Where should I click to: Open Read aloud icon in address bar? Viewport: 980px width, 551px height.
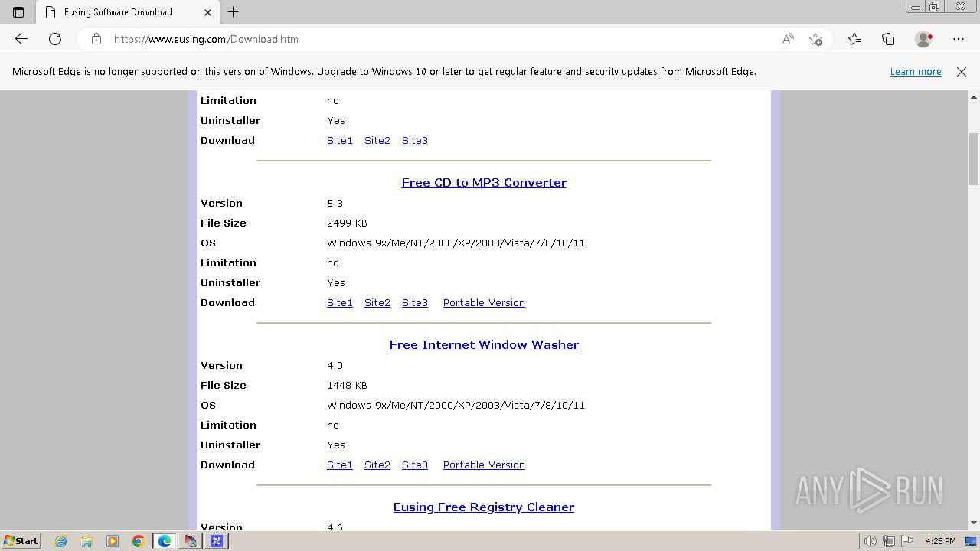788,39
